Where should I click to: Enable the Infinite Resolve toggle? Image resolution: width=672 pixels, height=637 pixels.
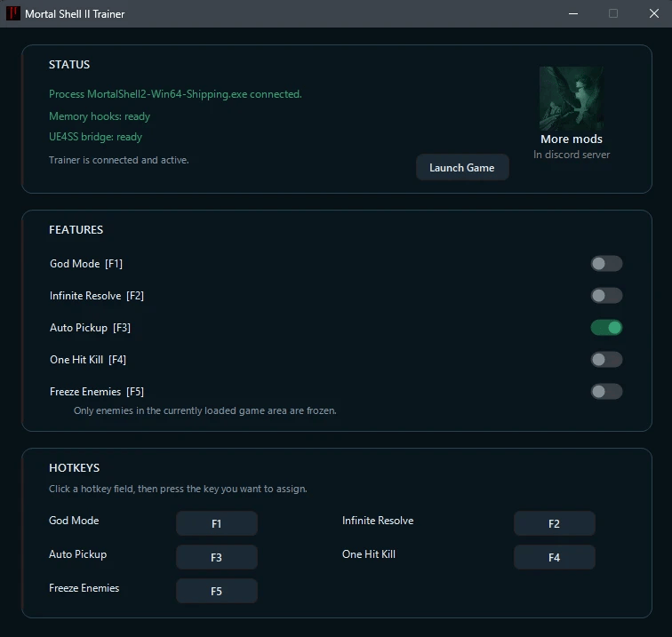tap(606, 296)
